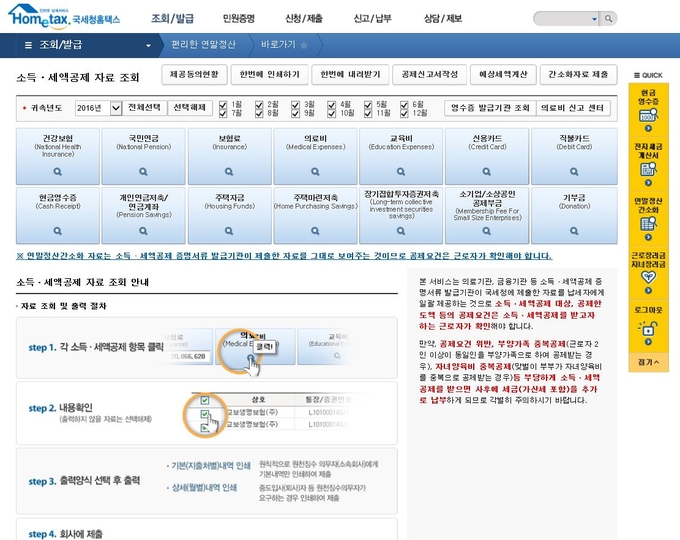Uncheck the 12월 month checkbox
Image resolution: width=680 pixels, height=540 pixels.
coord(406,113)
